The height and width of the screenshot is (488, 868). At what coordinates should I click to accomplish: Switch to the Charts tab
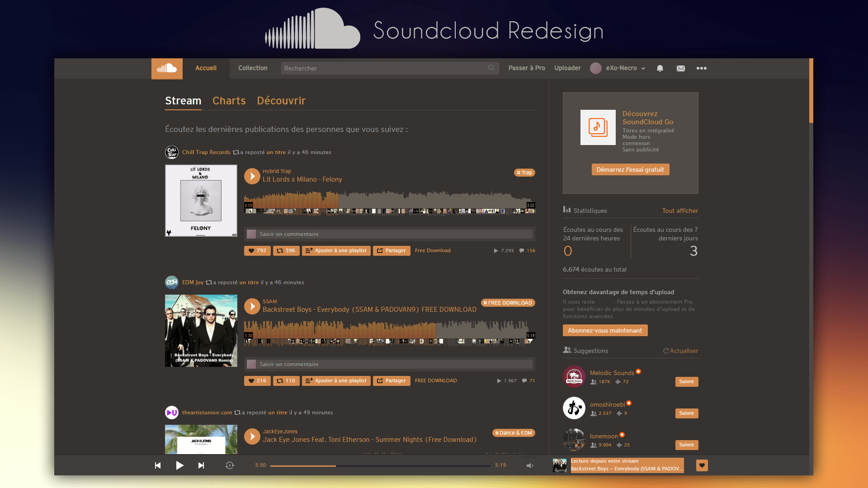(229, 101)
